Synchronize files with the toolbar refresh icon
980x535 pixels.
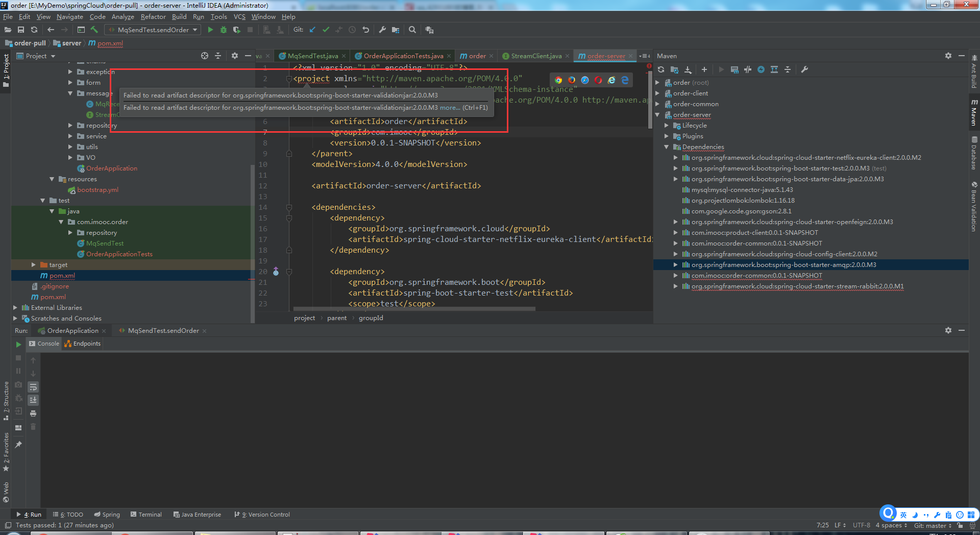click(34, 30)
